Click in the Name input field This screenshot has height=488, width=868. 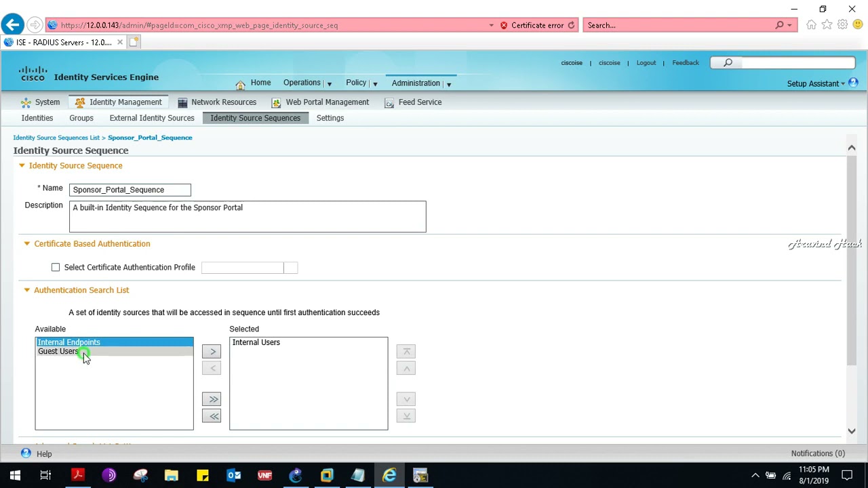pos(130,190)
